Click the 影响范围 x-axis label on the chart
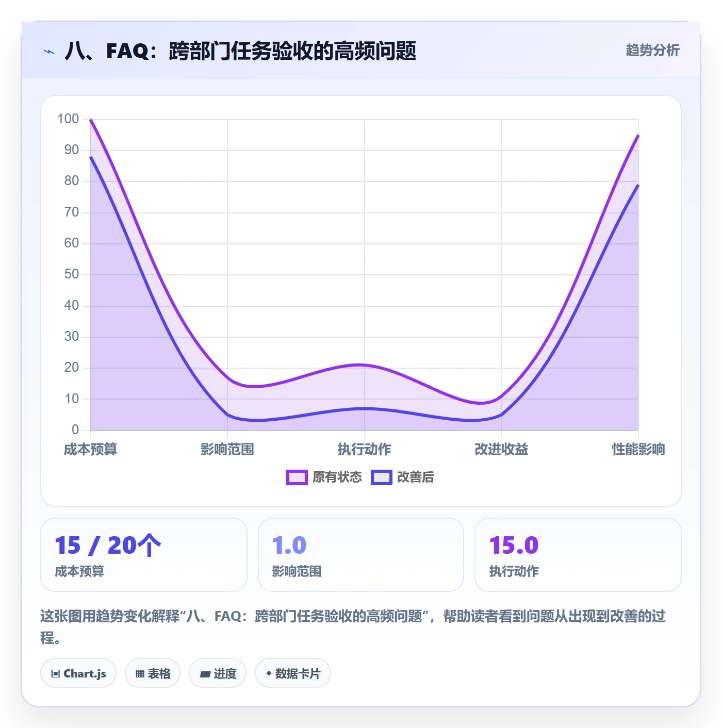 pyautogui.click(x=227, y=449)
